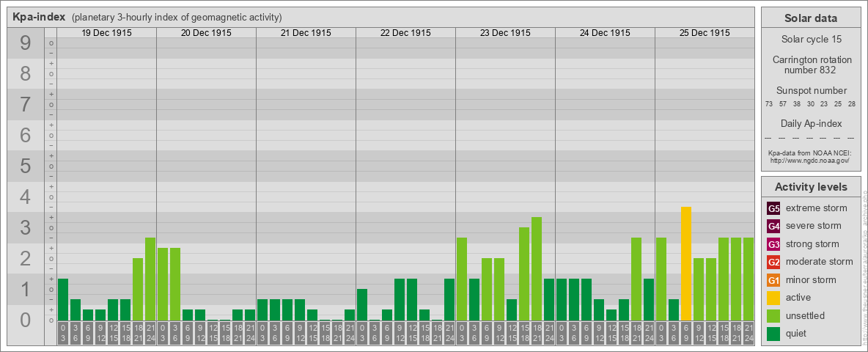Click the Kp scale number 5
The image size is (868, 352).
[x=26, y=166]
